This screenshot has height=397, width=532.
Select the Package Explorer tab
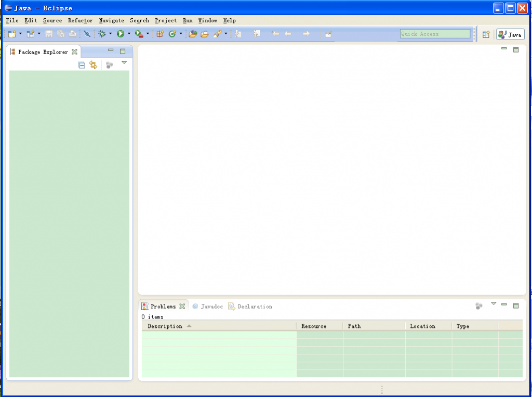coord(43,52)
